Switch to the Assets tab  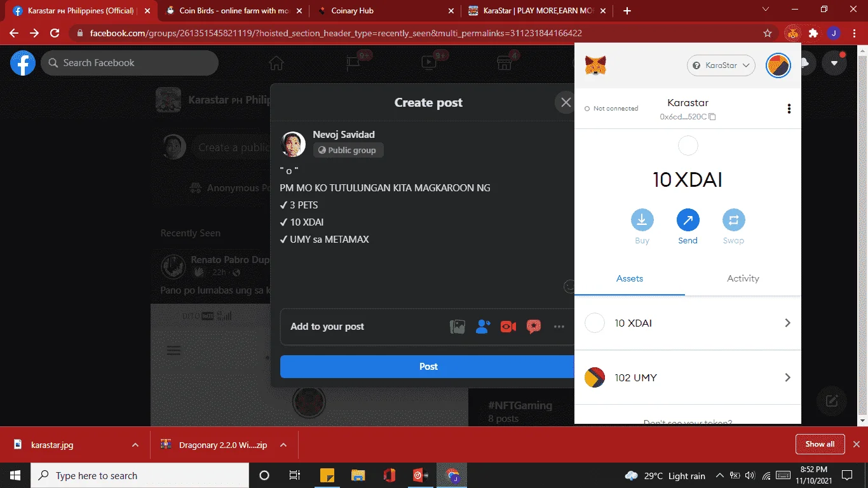(630, 278)
